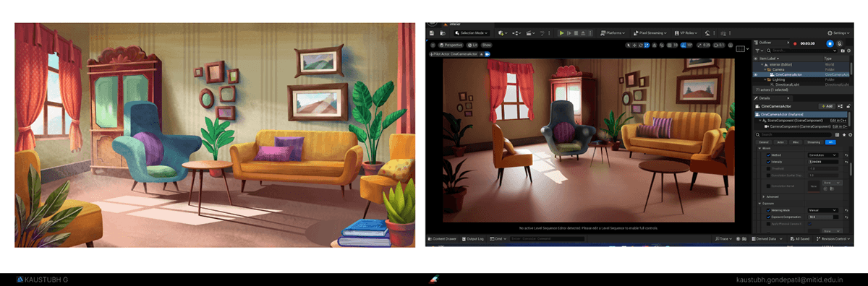Click the eject icon beside Pilot Actor label
Screen dimensions: 868x286
[481, 54]
